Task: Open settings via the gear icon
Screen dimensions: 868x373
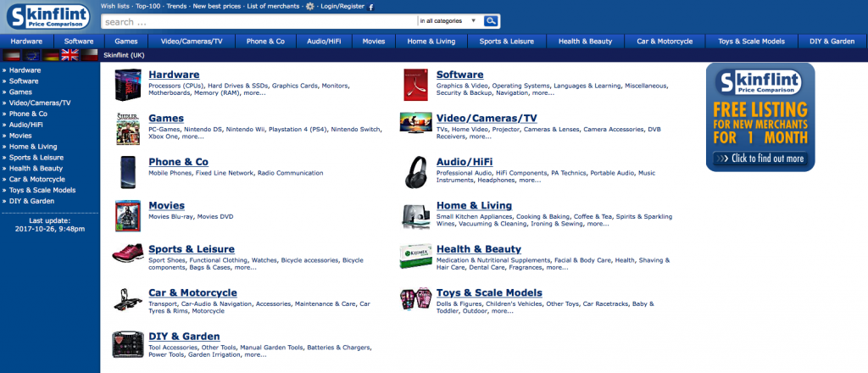Action: tap(310, 7)
